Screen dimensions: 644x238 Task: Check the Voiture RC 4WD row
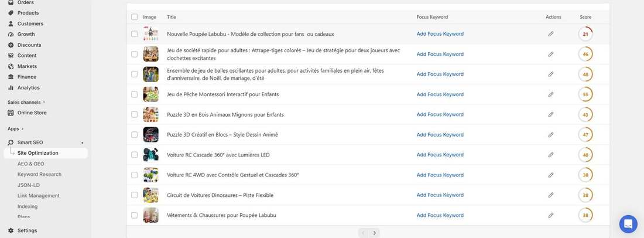[x=134, y=175]
